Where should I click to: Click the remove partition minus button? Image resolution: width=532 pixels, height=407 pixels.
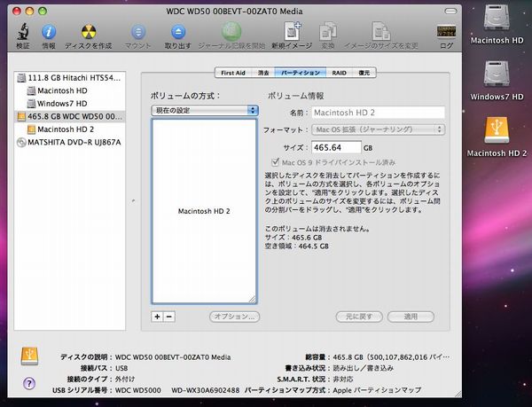pyautogui.click(x=169, y=317)
